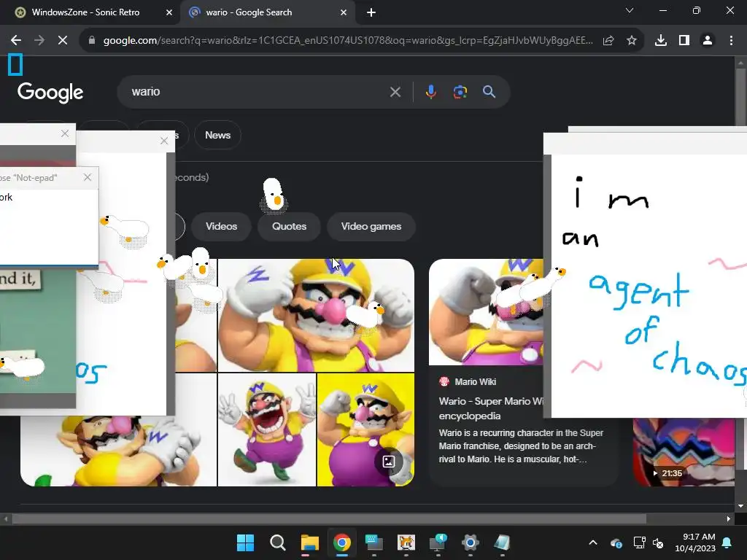The width and height of the screenshot is (747, 560).
Task: Start voice search with microphone
Action: tap(430, 92)
